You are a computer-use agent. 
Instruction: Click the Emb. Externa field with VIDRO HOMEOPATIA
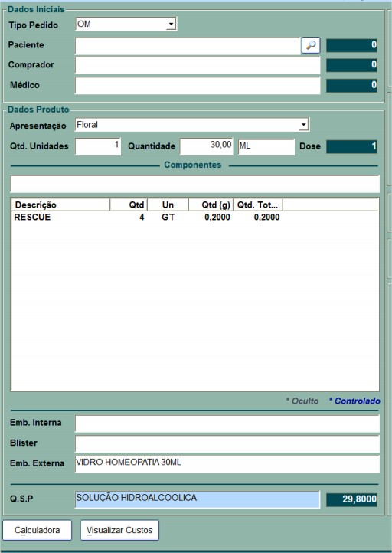(x=227, y=464)
